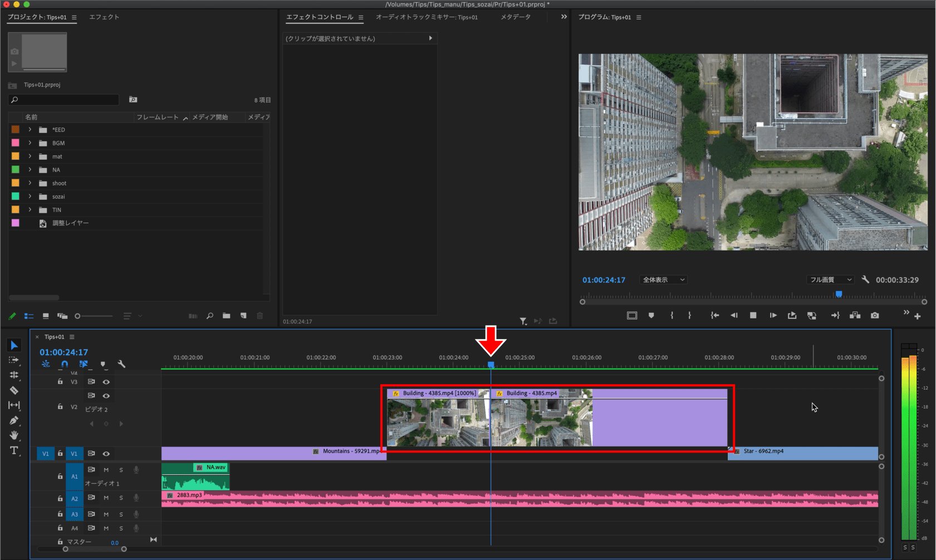Open プロジェクト panel menu icon
The height and width of the screenshot is (560, 936).
[x=74, y=17]
